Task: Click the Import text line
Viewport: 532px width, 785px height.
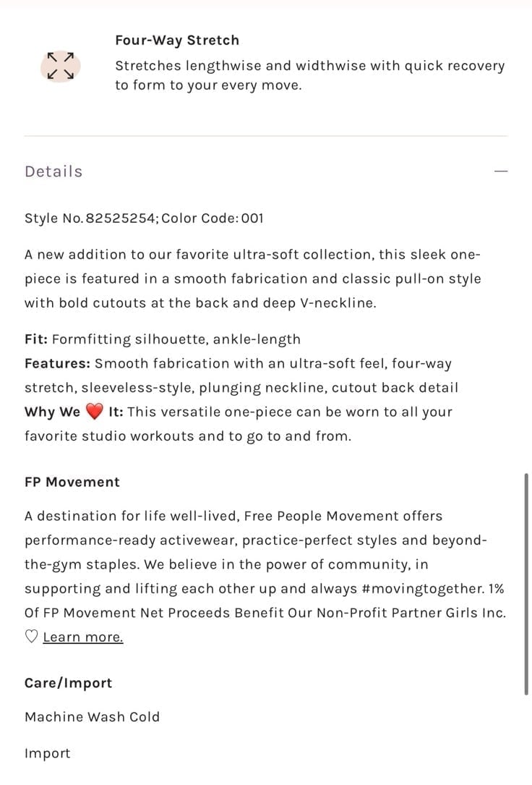Action: 48,753
